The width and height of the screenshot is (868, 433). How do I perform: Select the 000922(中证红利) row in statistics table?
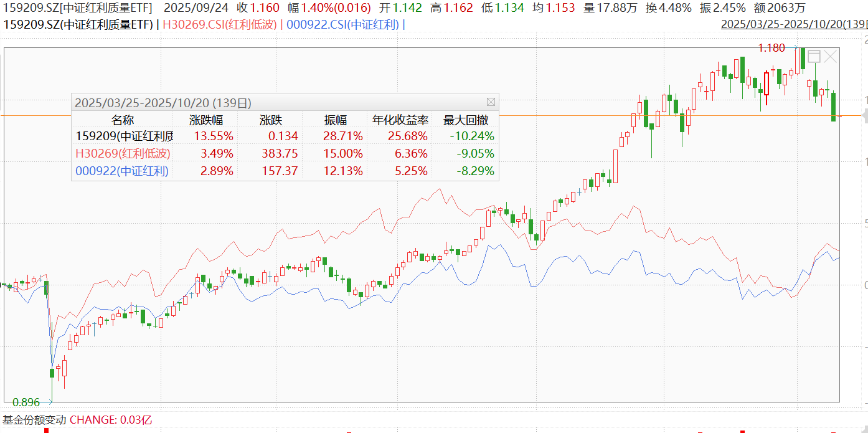122,171
